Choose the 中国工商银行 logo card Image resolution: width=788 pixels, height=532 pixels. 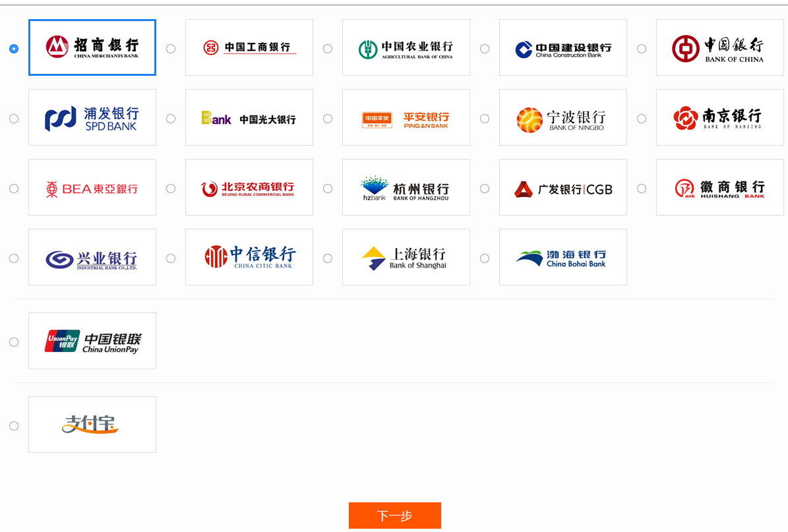[x=249, y=47]
